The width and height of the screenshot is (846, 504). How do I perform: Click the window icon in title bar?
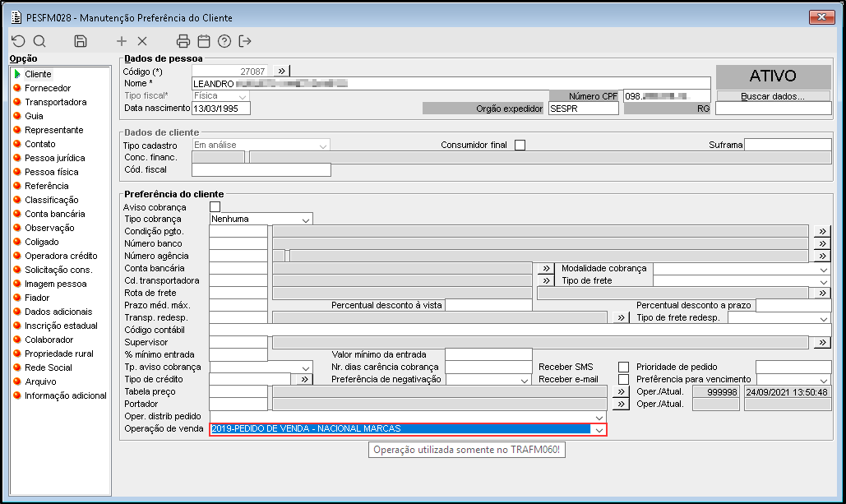pyautogui.click(x=16, y=18)
